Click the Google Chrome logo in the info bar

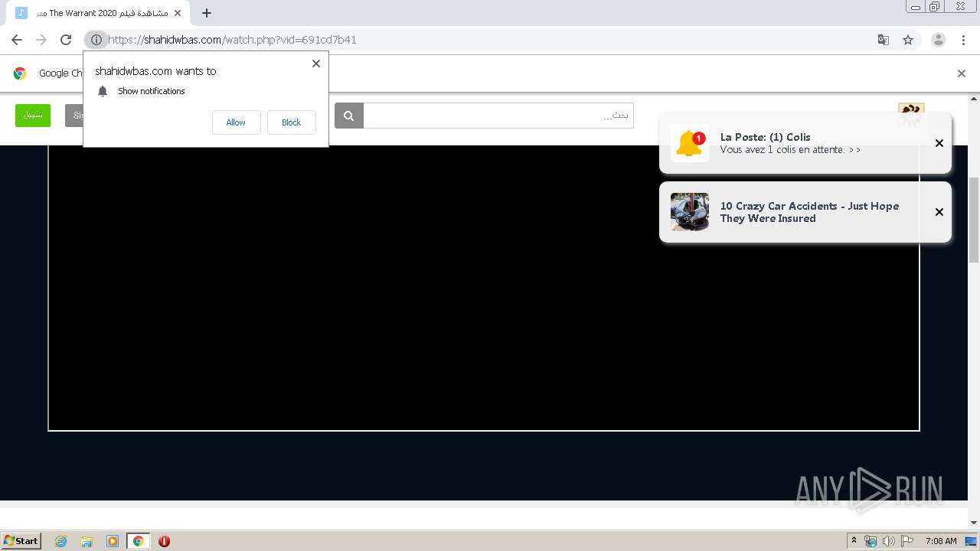click(20, 73)
